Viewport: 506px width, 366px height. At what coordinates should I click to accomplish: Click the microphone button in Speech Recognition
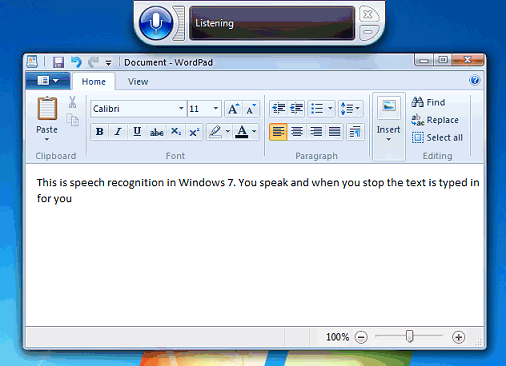156,23
